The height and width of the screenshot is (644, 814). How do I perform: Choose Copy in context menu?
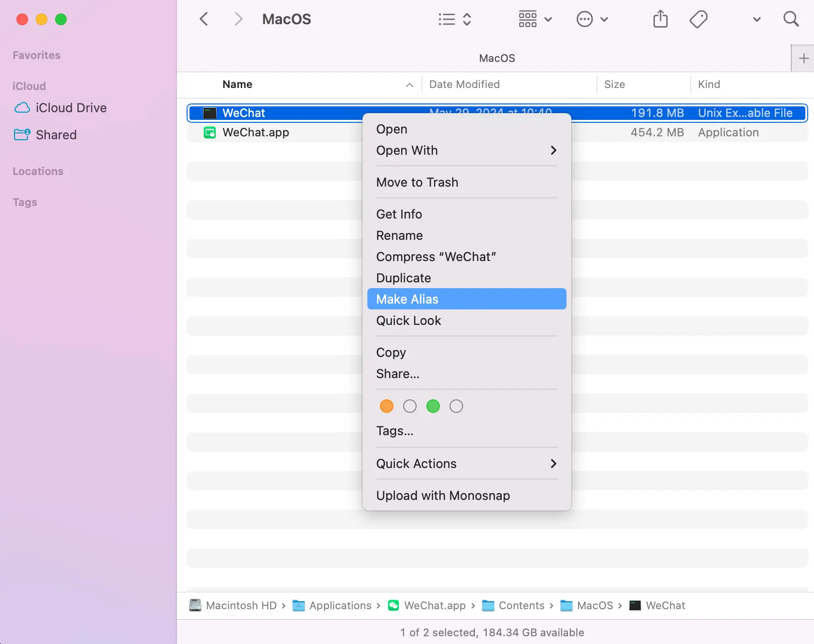[x=467, y=352]
